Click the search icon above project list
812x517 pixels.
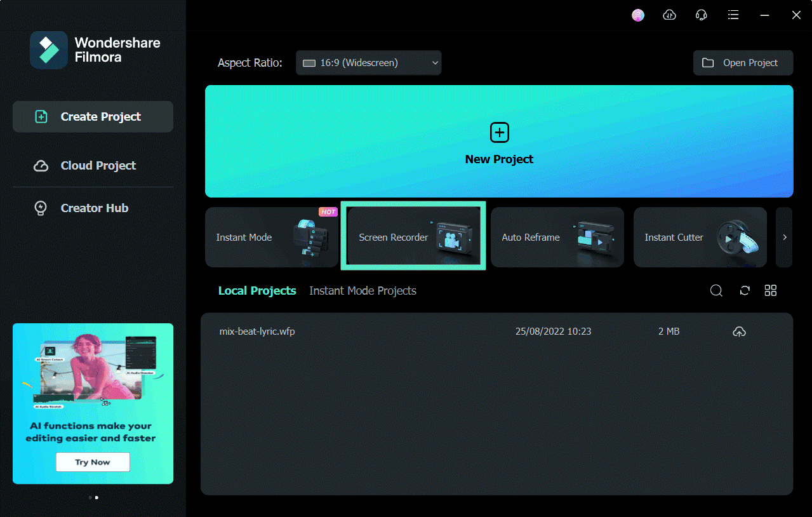pos(716,290)
